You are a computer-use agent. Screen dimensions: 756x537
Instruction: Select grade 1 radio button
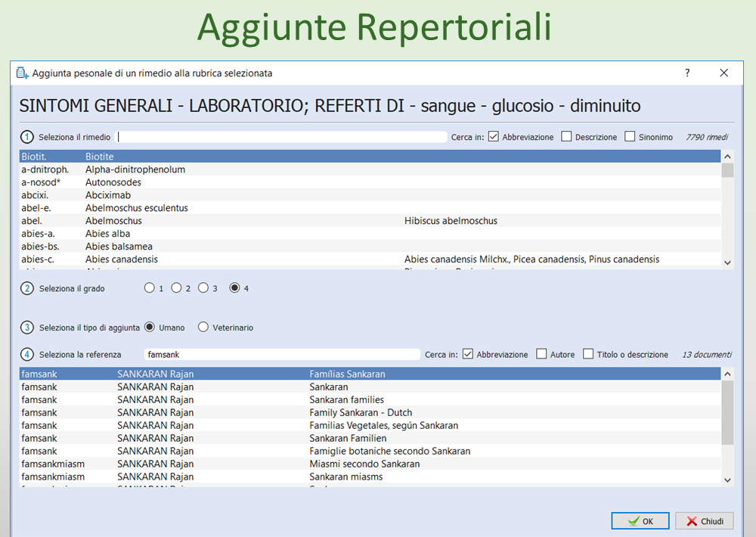click(149, 288)
